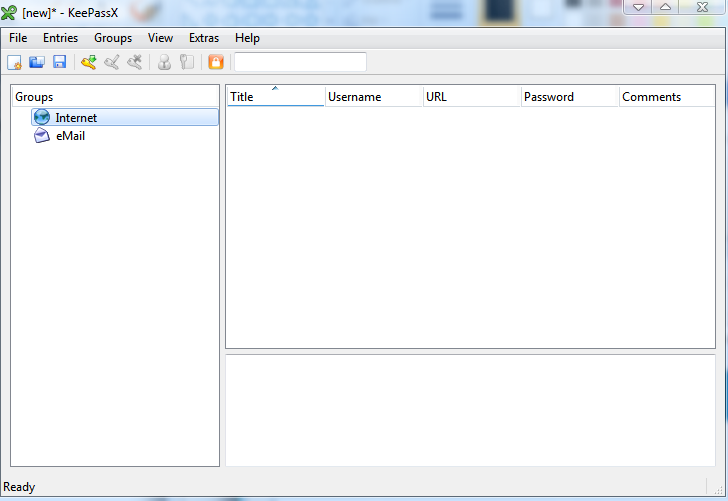This screenshot has width=728, height=501.
Task: Open the File menu
Action: click(x=18, y=38)
